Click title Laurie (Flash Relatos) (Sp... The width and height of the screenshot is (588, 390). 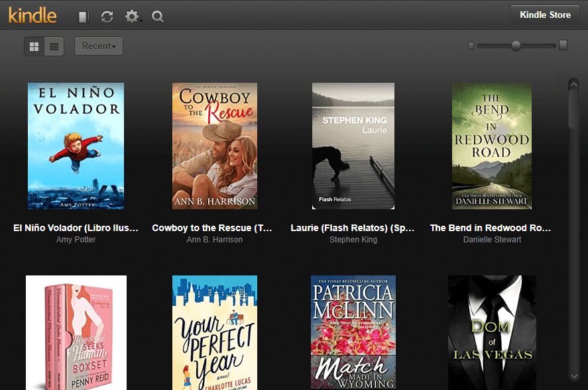coord(353,228)
